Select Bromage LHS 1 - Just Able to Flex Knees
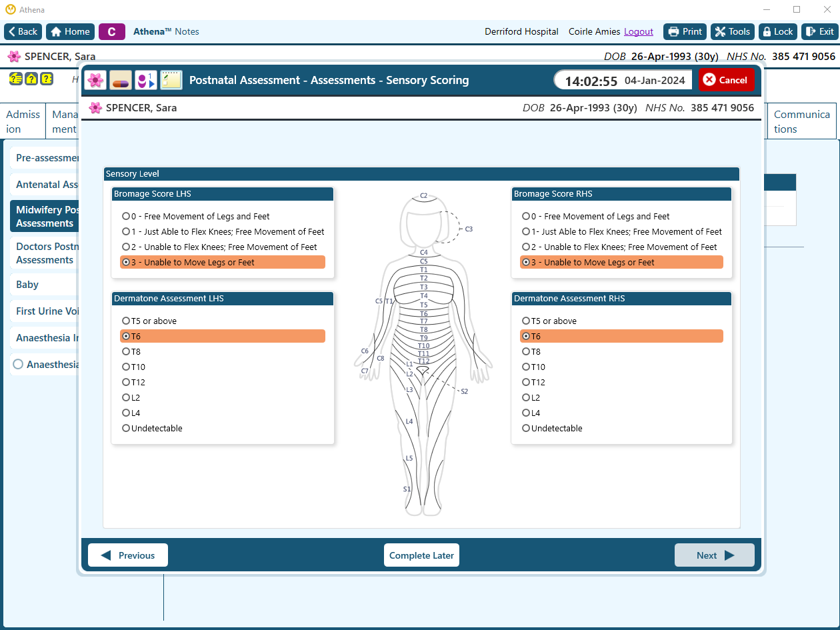Viewport: 840px width, 630px height. pos(223,231)
